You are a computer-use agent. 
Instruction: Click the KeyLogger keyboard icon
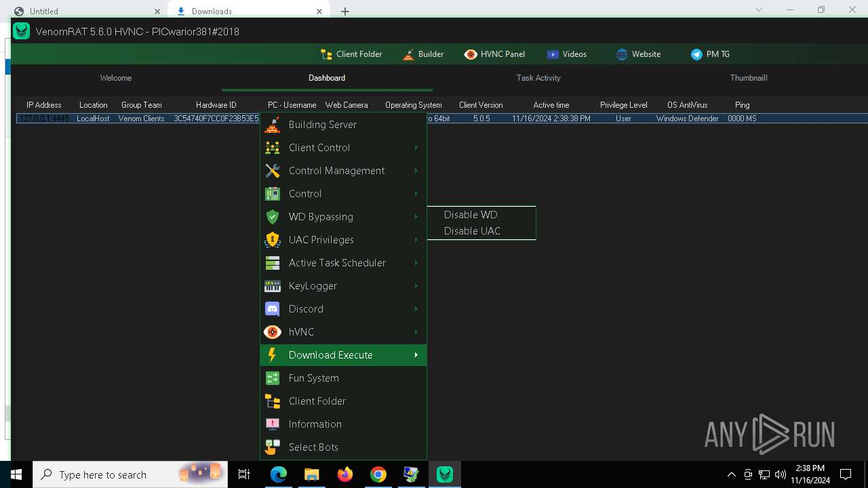pyautogui.click(x=272, y=286)
